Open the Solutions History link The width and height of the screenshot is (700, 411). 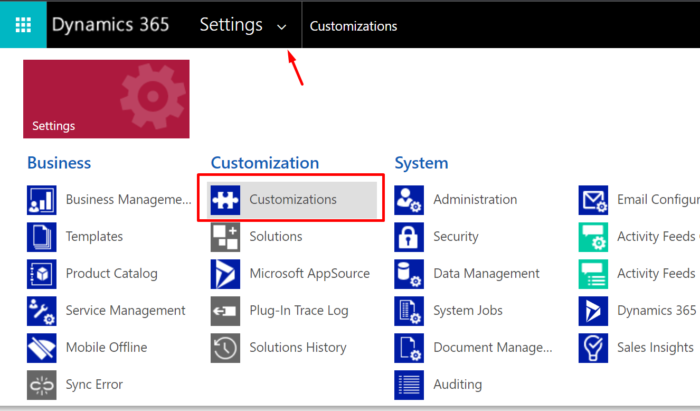tap(297, 348)
